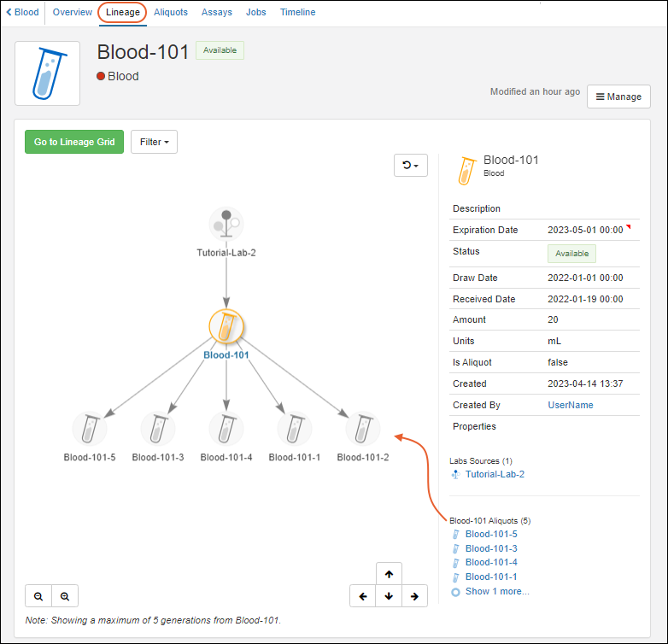Open the Filter dropdown
Viewport: 668px width, 644px height.
[154, 142]
